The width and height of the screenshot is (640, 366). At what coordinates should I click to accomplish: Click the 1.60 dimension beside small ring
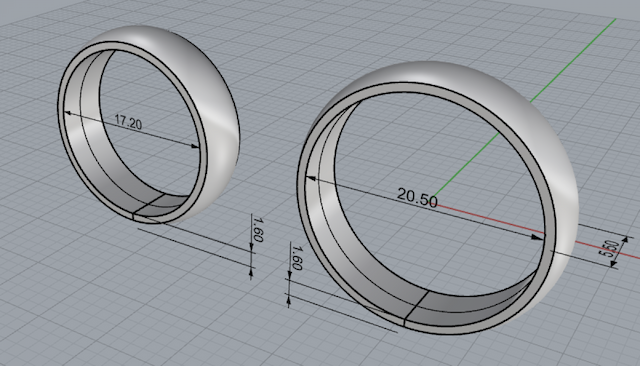[x=258, y=229]
